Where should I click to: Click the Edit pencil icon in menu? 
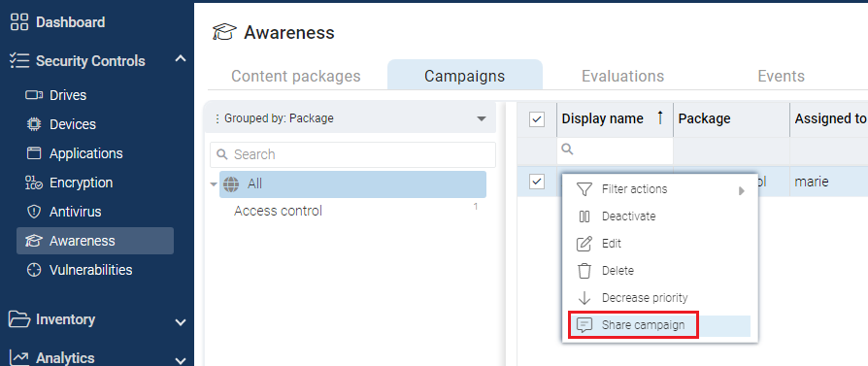[x=584, y=244]
